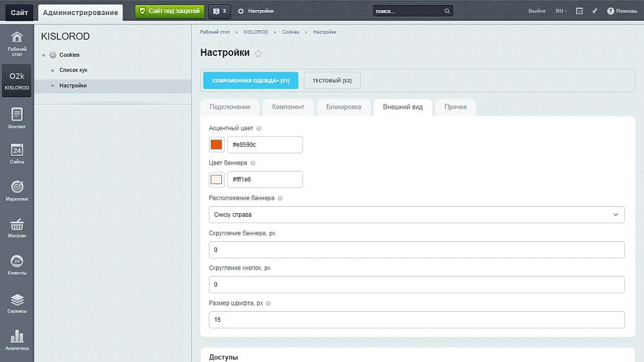Show help hint for Расположение баннера

[x=280, y=198]
